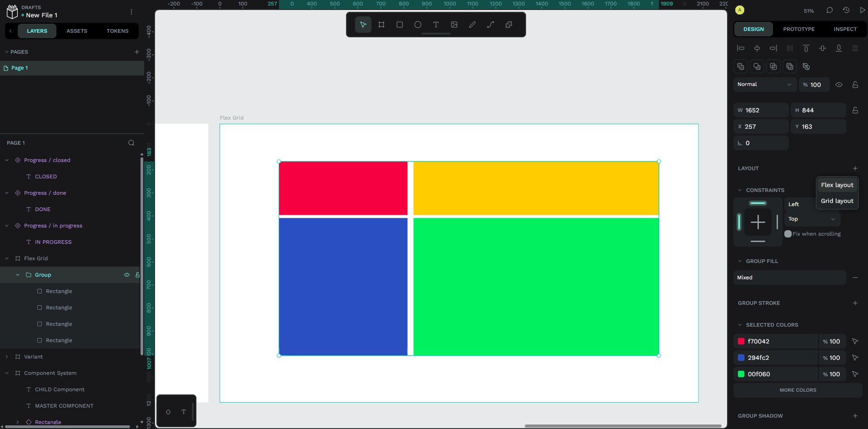Select the Board tool in toolbar

coord(381,25)
